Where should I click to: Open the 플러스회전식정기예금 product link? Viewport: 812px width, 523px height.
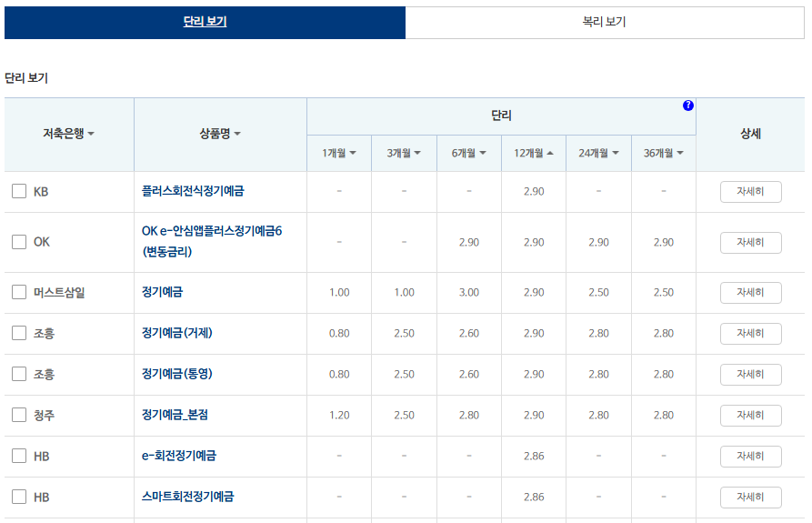point(193,191)
